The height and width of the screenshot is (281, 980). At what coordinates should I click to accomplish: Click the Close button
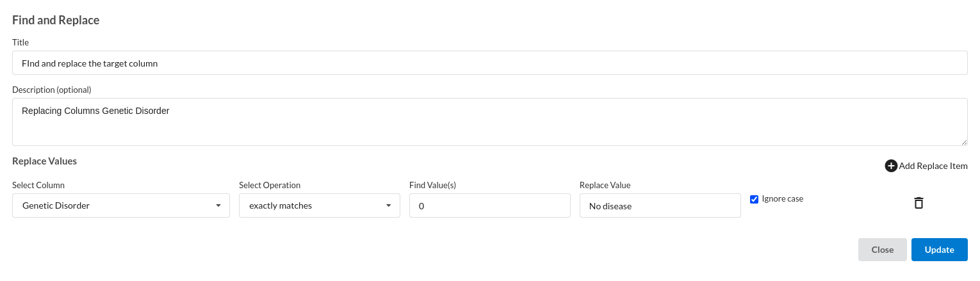pos(882,250)
